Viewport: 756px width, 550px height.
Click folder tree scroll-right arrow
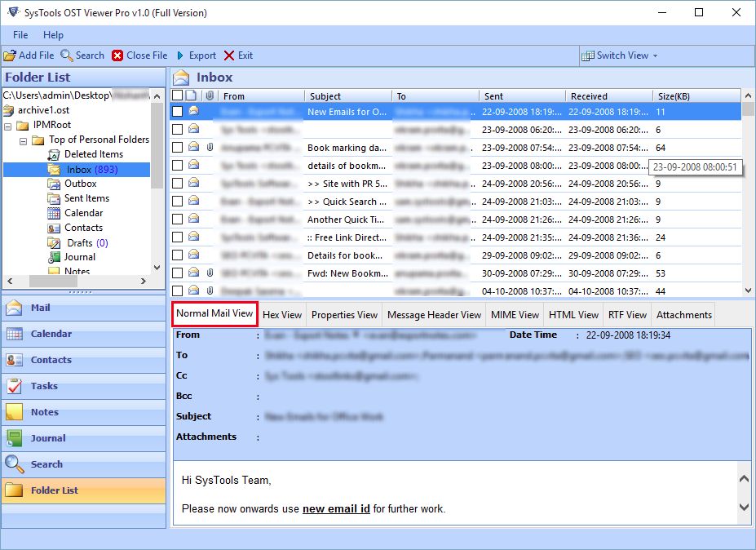144,281
